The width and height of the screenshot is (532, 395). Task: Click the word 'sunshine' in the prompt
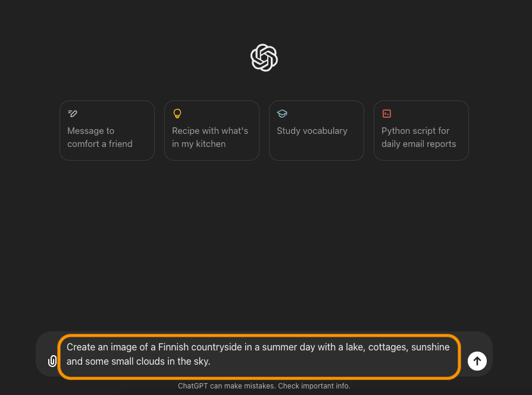[x=430, y=347]
